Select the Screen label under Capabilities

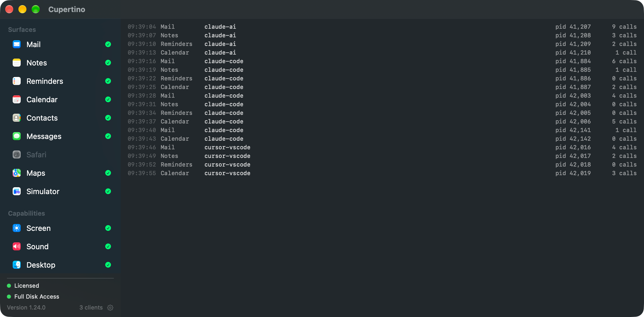tap(39, 228)
